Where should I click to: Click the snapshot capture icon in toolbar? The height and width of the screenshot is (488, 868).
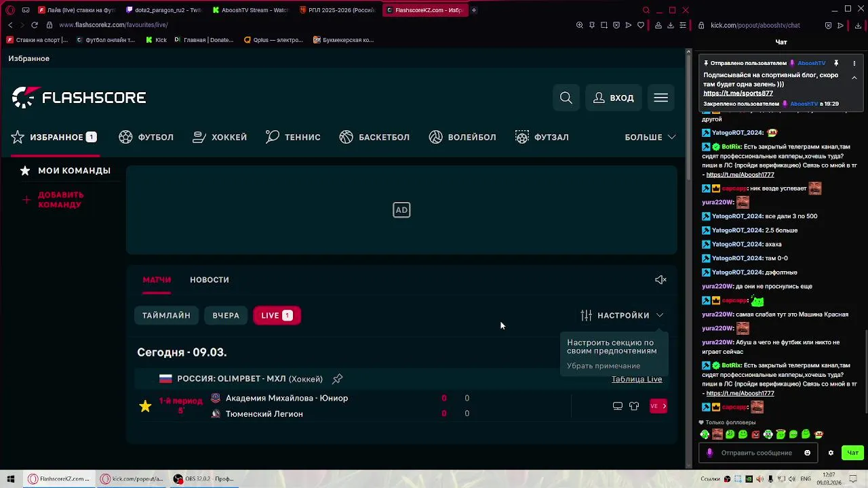click(604, 25)
